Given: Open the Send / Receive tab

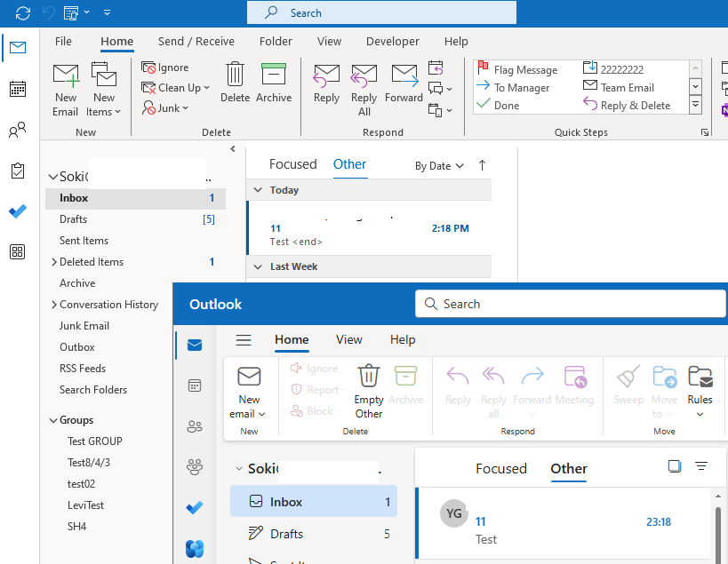Looking at the screenshot, I should pos(196,41).
